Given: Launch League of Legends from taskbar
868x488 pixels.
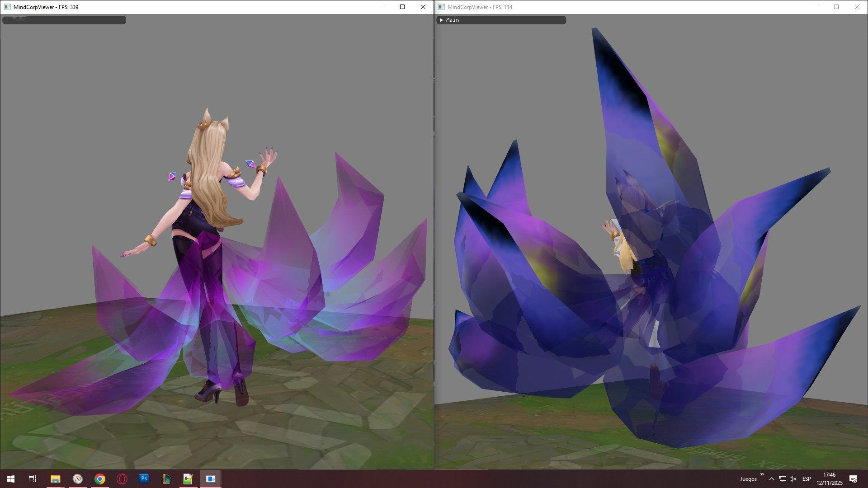Looking at the screenshot, I should point(166,479).
